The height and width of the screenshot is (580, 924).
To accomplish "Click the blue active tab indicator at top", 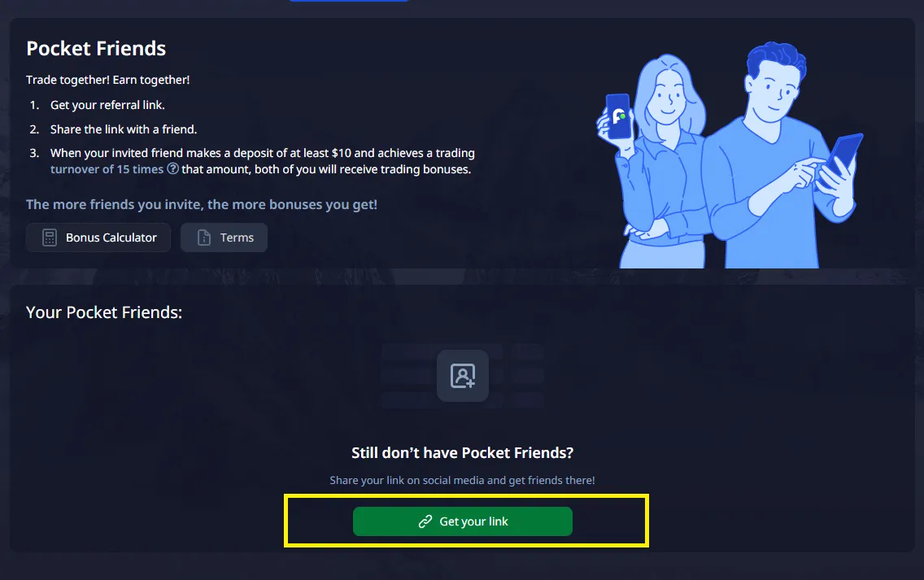I will coord(349,1).
